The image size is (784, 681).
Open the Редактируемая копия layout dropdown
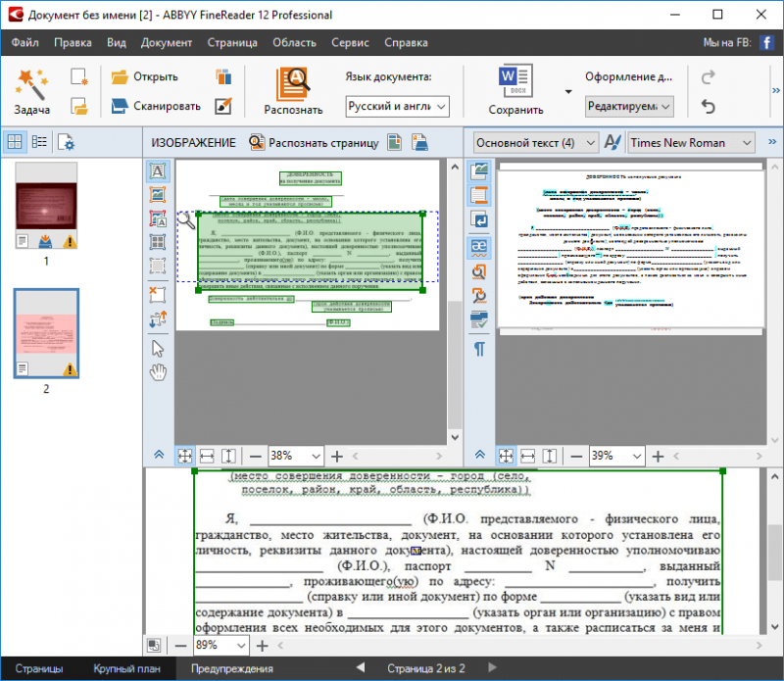pos(629,107)
